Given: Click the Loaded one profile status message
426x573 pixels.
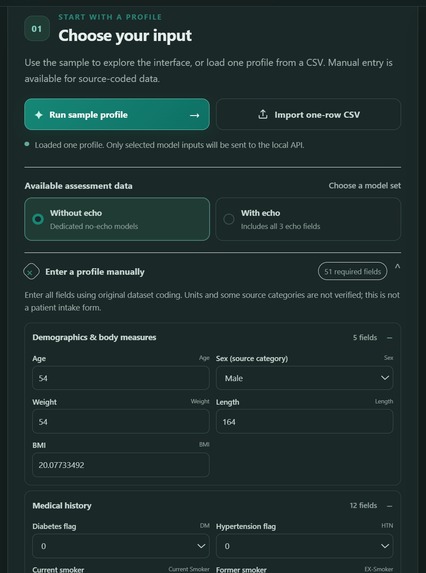Looking at the screenshot, I should pos(169,145).
